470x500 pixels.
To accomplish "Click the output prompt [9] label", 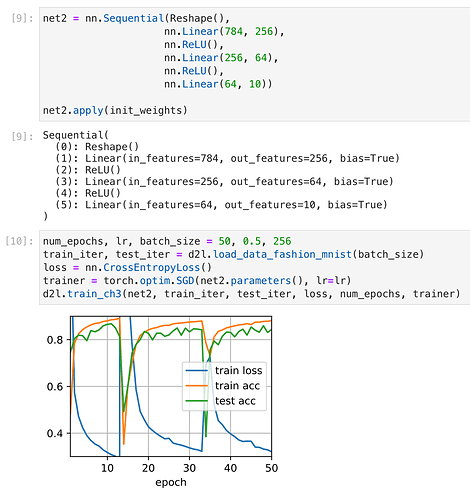I will point(22,136).
